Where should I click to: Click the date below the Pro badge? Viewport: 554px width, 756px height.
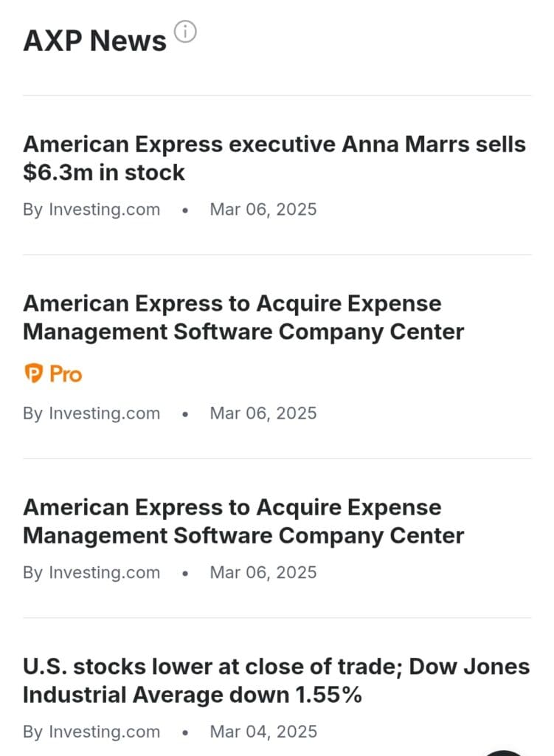tap(263, 413)
